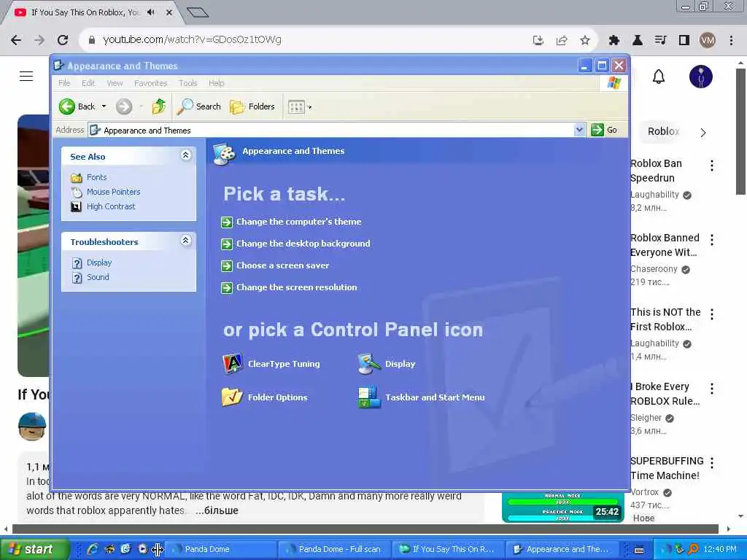Click the YouTube notifications bell
This screenshot has width=747, height=560.
659,77
